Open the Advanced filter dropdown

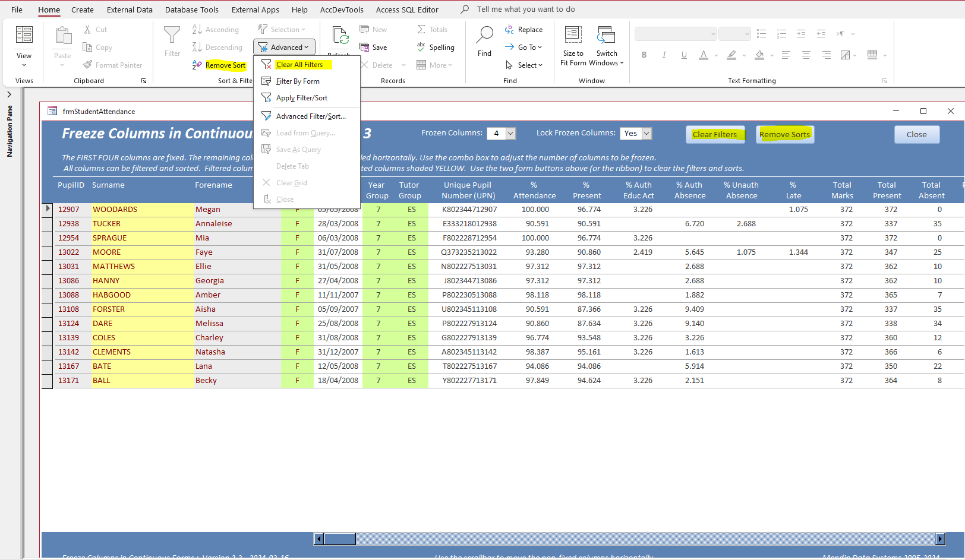click(x=284, y=48)
